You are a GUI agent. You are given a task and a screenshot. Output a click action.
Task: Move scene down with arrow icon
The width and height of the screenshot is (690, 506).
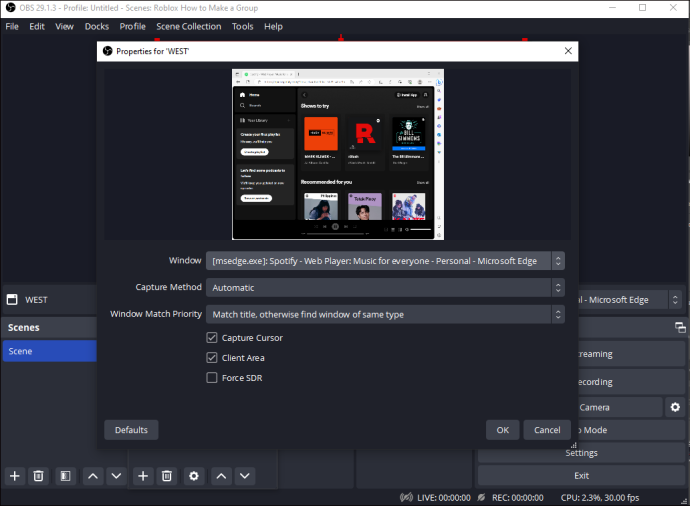coord(116,476)
